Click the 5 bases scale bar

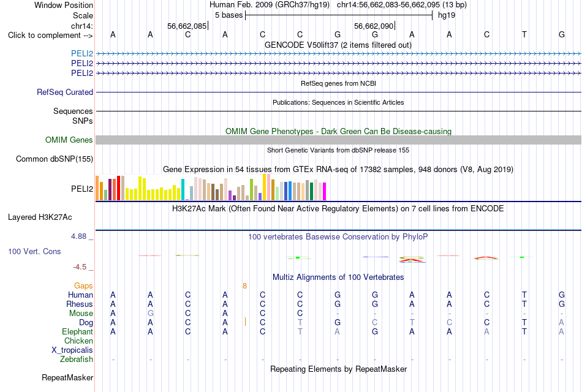pos(339,15)
